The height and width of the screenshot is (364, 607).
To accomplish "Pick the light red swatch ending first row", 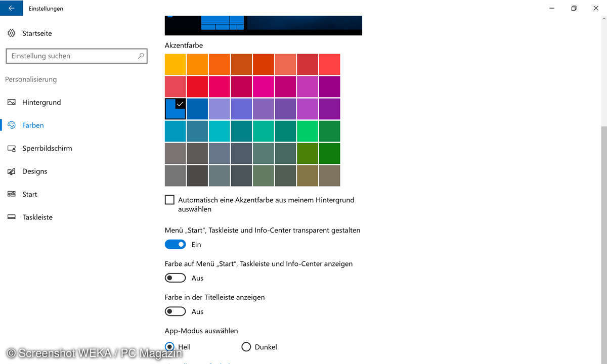I will pyautogui.click(x=330, y=64).
